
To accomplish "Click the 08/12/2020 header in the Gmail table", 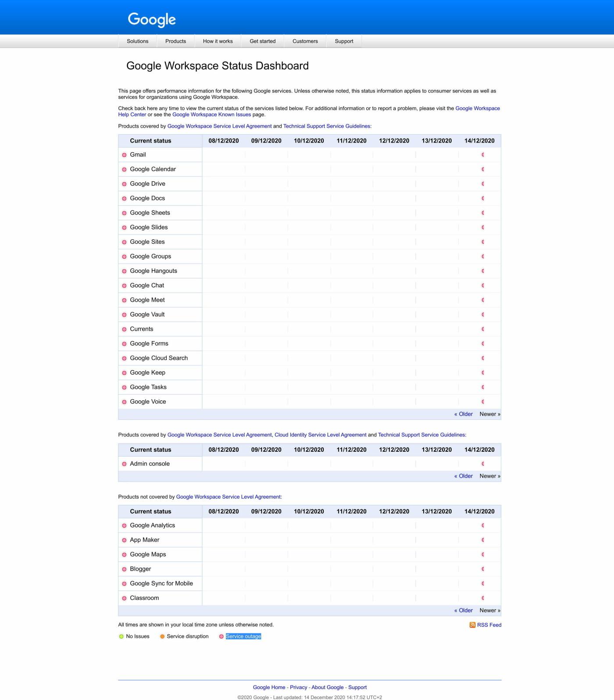I will coord(224,141).
